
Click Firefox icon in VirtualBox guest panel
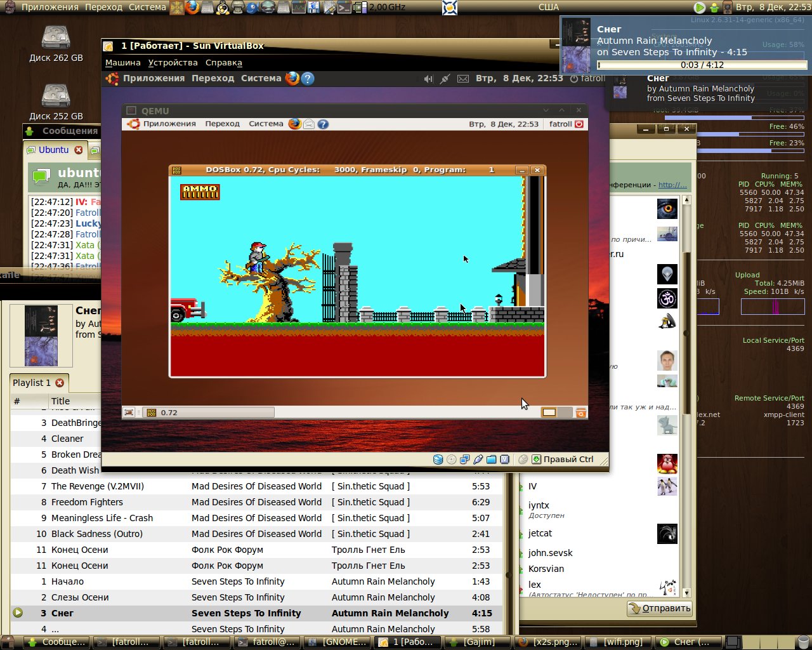292,78
